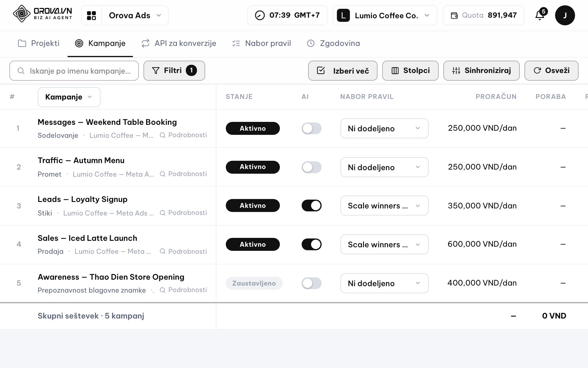
Task: Open Scale winners dropdown for Sales Iced Latte
Action: [385, 244]
